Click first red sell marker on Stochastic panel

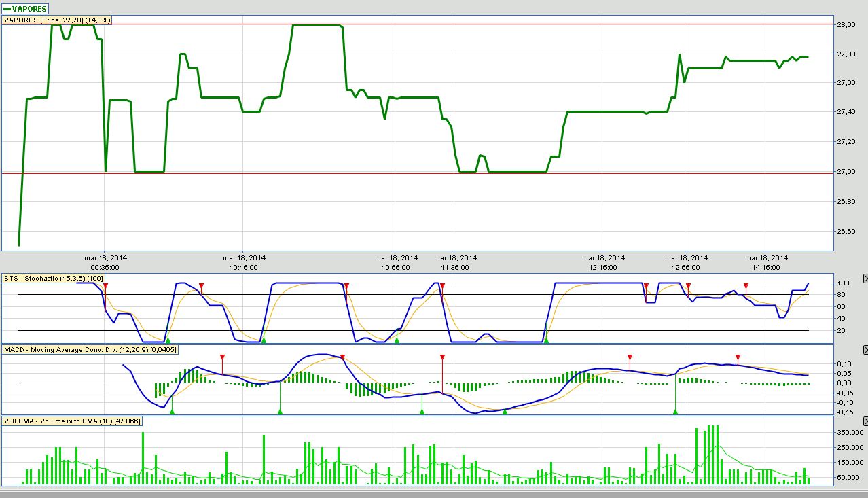(105, 286)
